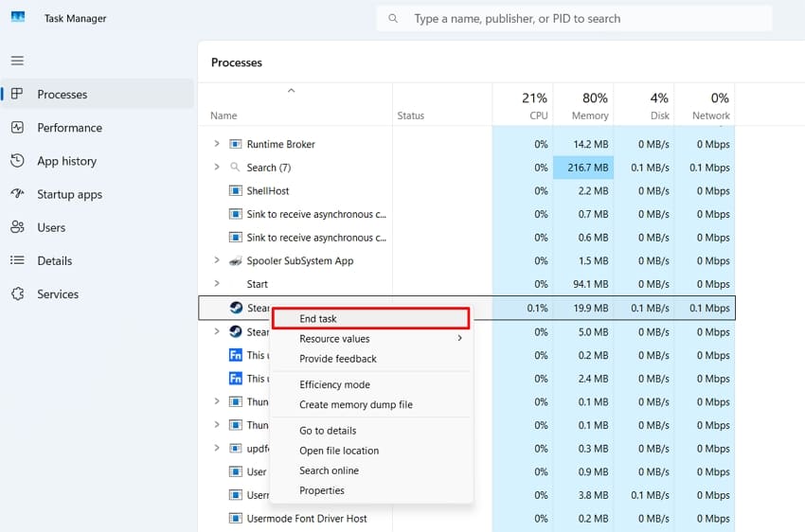Choose Open file location menu entry
Screen dimensions: 805x532
[x=370, y=451]
